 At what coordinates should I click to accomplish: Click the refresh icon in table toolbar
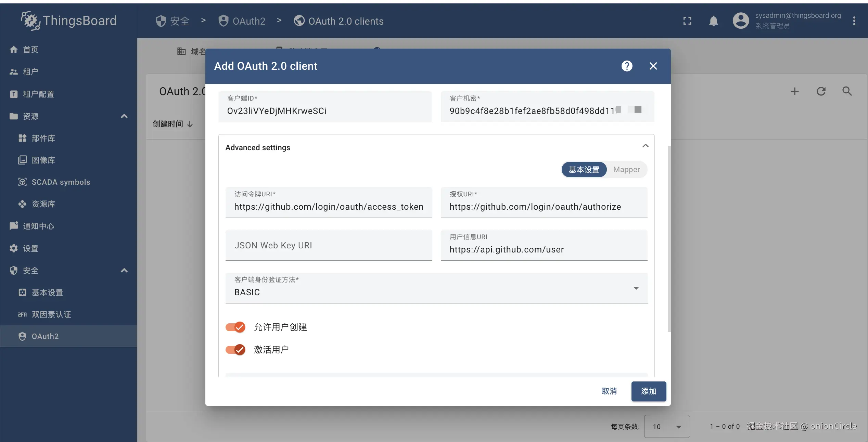pos(821,91)
